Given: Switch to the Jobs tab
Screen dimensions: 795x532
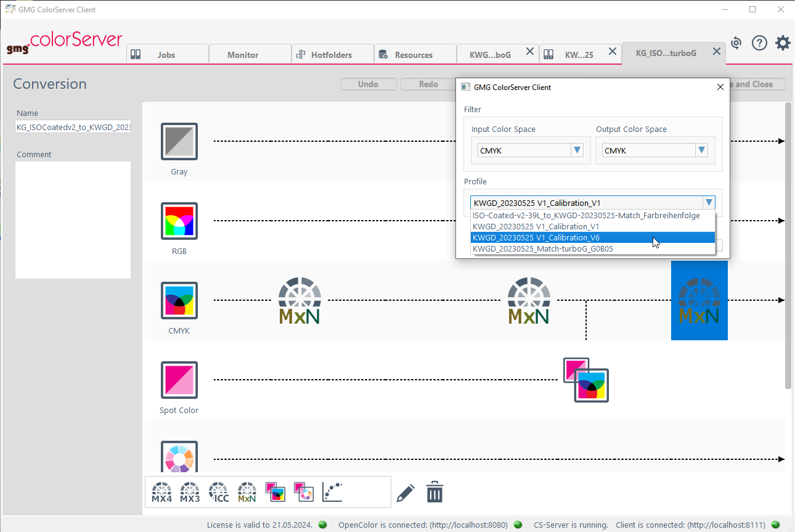Looking at the screenshot, I should 168,54.
